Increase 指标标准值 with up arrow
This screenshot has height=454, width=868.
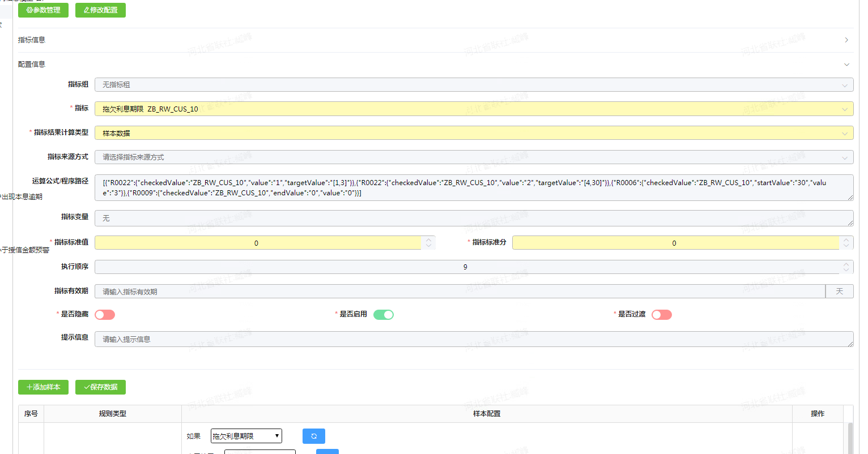click(x=429, y=240)
